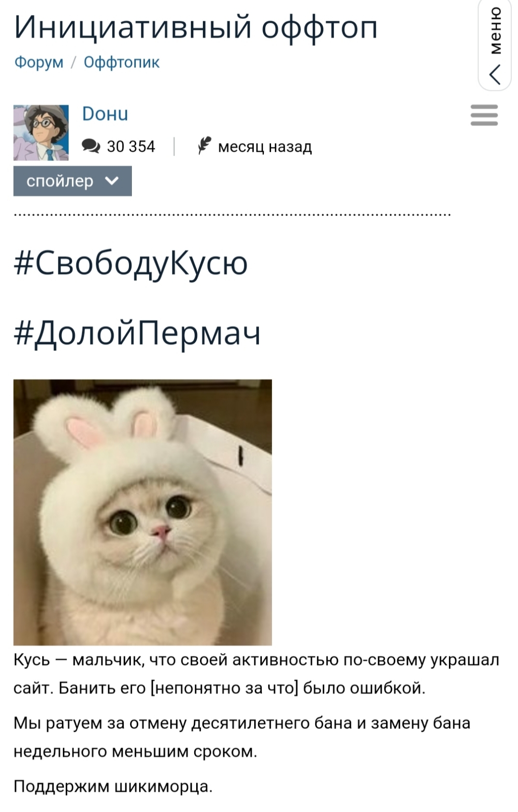Open the hamburger menu beside Donu's post
This screenshot has width=518, height=812.
tap(484, 115)
